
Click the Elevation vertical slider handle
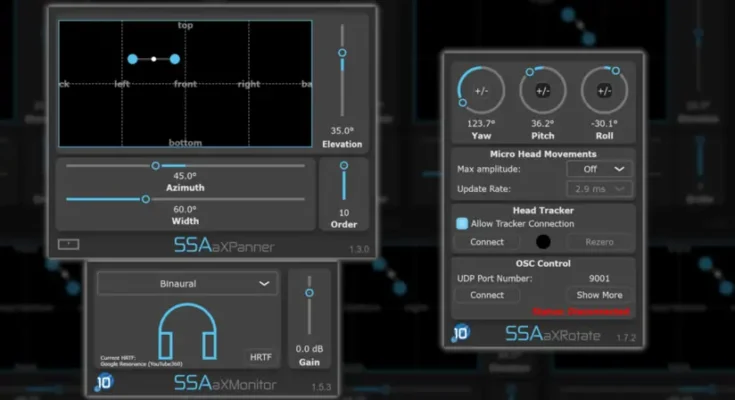pyautogui.click(x=342, y=53)
